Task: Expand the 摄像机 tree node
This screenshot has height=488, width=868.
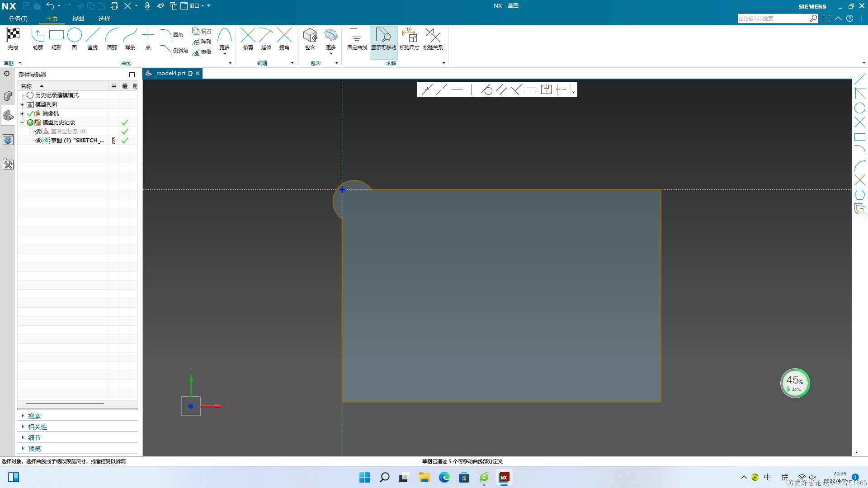Action: pos(22,113)
